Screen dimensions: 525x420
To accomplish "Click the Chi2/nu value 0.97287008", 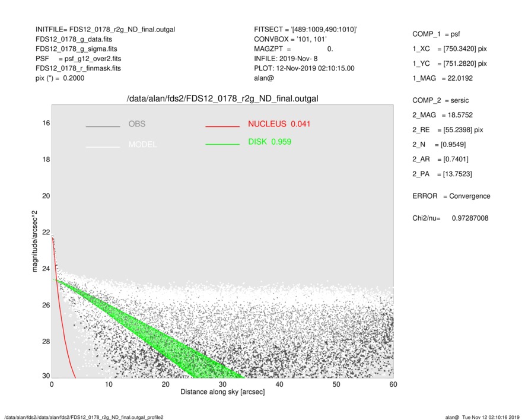I will [x=470, y=218].
